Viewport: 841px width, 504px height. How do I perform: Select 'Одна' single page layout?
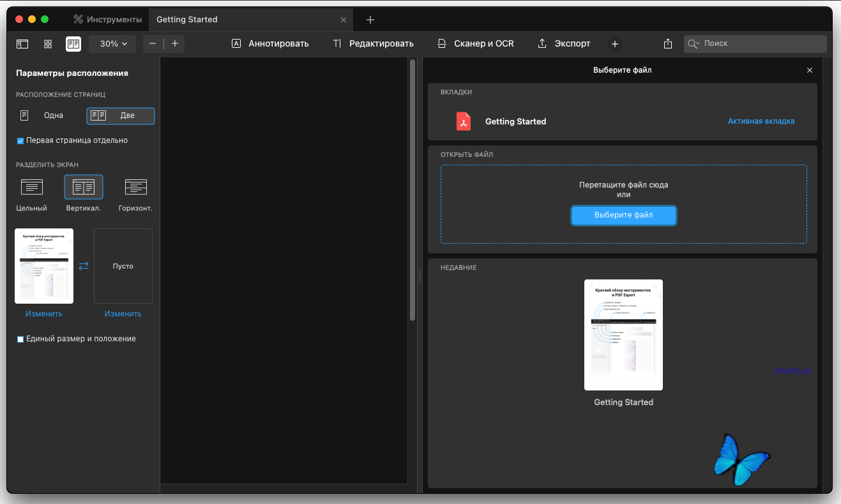point(43,115)
